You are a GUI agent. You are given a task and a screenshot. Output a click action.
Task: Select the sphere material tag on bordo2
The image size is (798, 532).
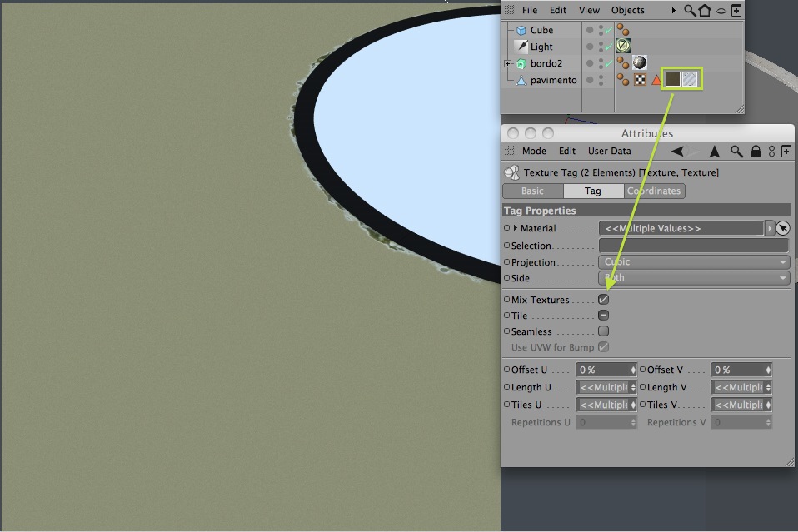point(640,62)
